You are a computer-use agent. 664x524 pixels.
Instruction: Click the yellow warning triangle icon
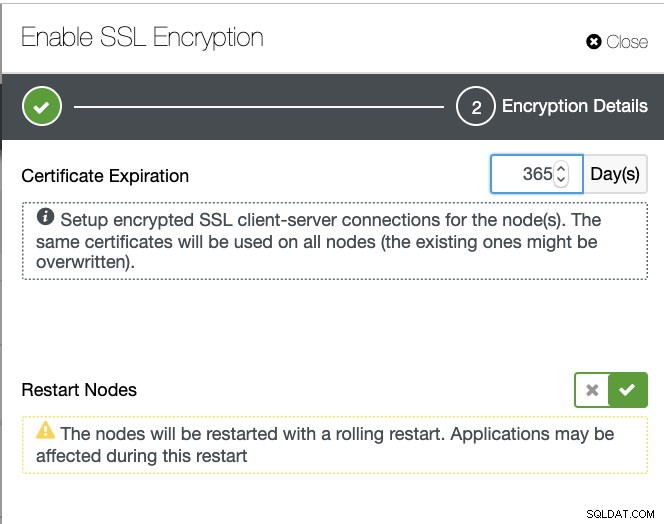pos(45,430)
